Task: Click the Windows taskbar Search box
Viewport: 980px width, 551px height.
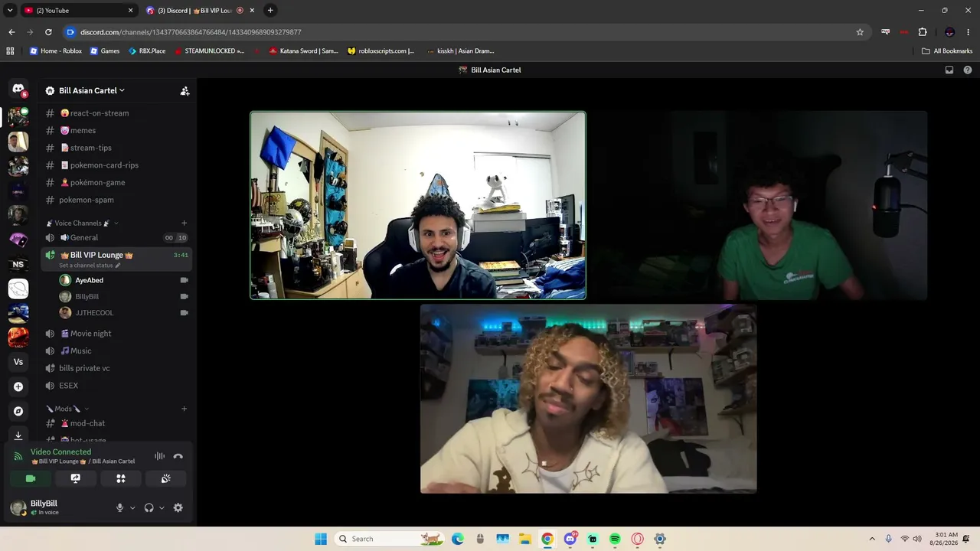Action: coord(389,539)
